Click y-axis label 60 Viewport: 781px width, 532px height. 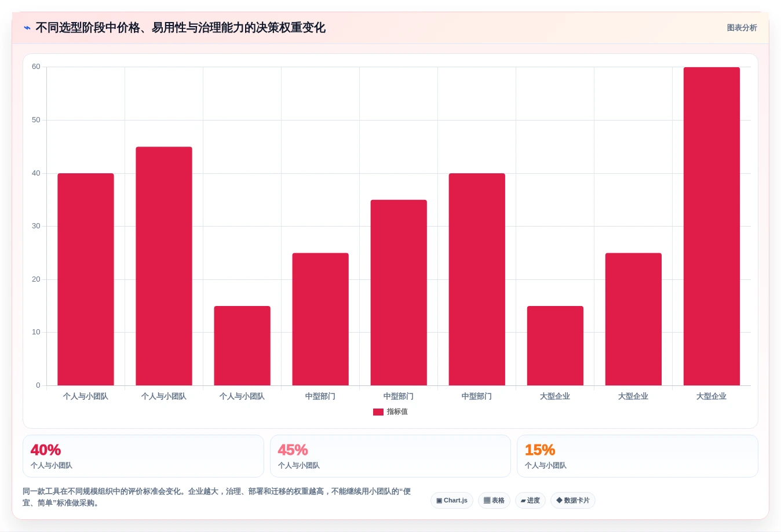36,67
